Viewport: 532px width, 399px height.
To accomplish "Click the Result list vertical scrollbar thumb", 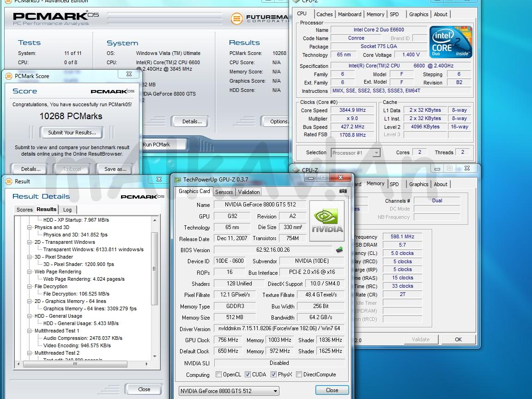I will [154, 269].
